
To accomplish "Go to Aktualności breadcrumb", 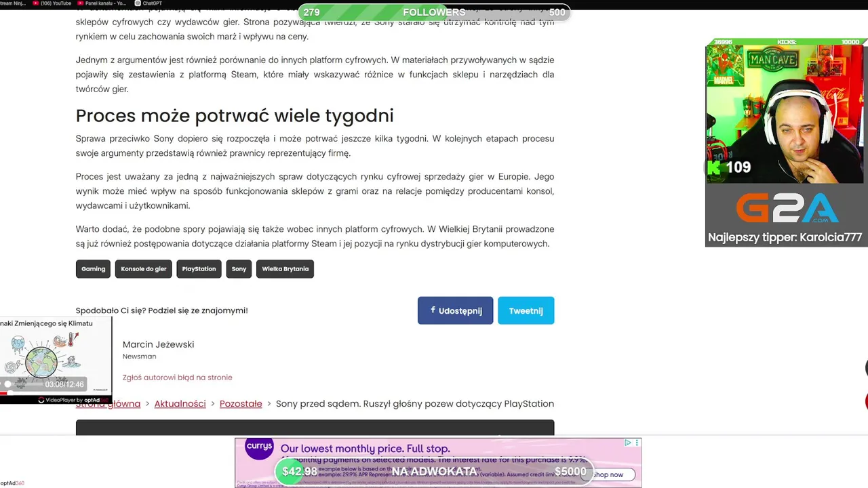I will (x=180, y=404).
